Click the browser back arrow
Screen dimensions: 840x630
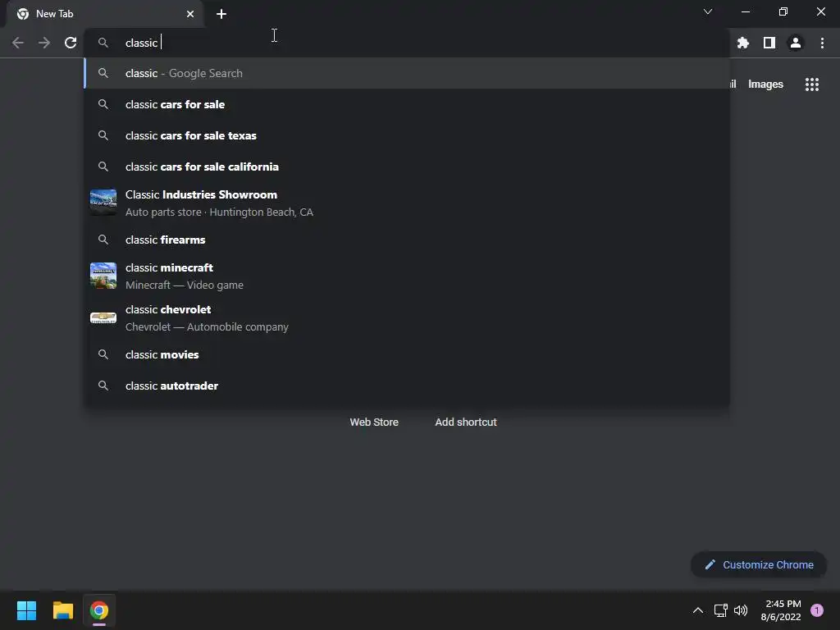(18, 43)
